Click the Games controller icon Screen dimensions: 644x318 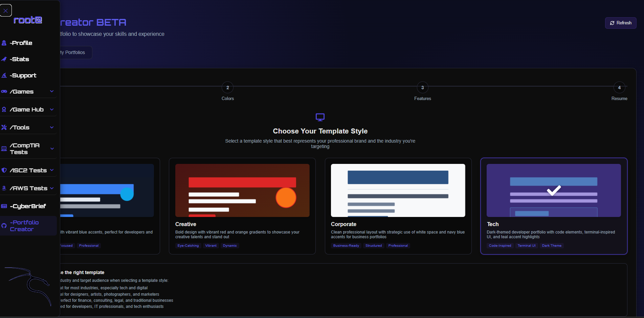tap(4, 92)
